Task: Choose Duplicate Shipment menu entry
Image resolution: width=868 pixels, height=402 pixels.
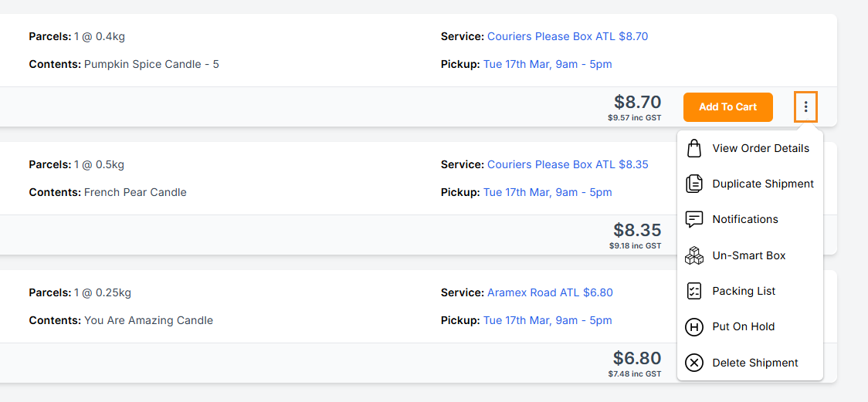Action: [763, 184]
